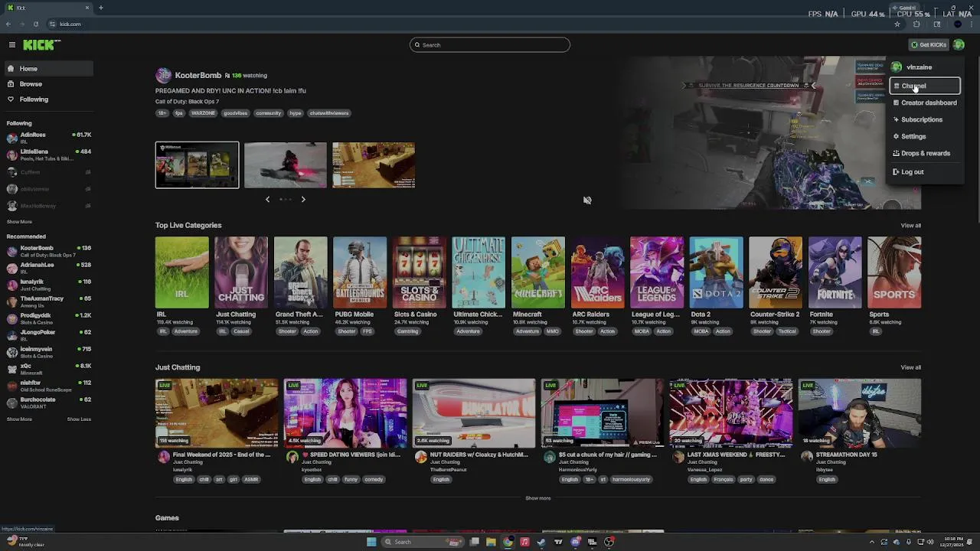Viewport: 980px width, 551px height.
Task: Unmute the featured stream preview
Action: point(587,201)
